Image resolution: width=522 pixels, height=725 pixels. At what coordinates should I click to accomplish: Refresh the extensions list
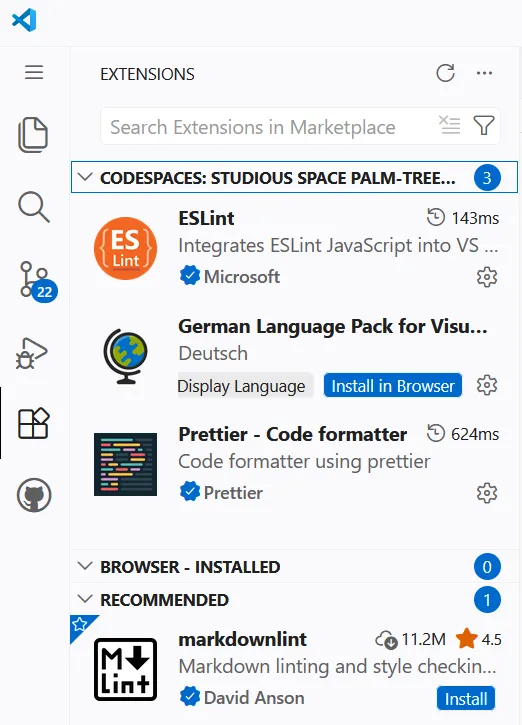pyautogui.click(x=445, y=73)
